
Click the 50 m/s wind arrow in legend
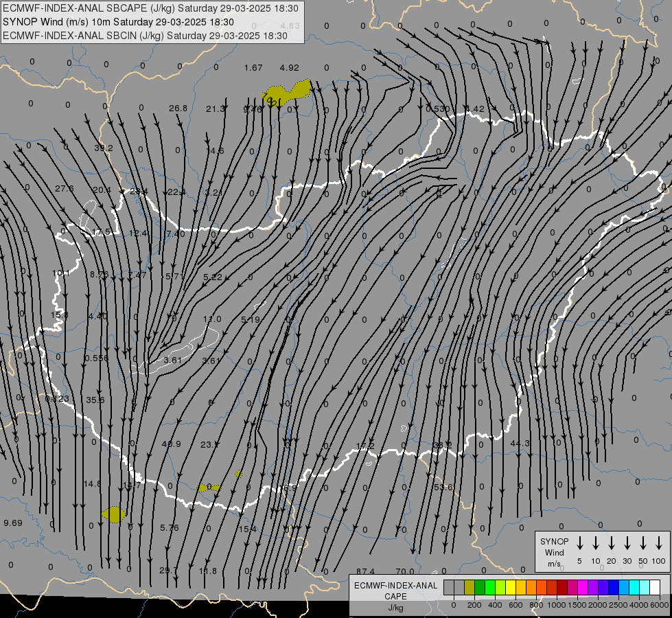coord(643,543)
